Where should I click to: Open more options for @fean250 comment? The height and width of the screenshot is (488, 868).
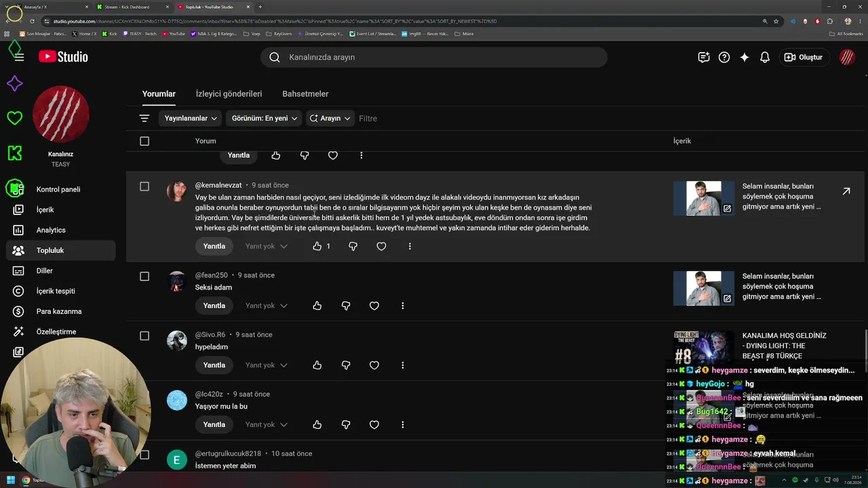pos(403,306)
